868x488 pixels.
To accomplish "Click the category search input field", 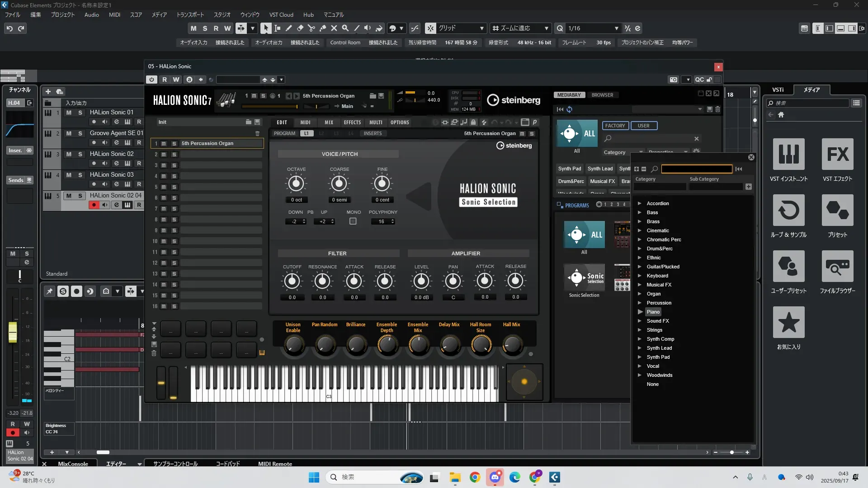I will [x=696, y=169].
